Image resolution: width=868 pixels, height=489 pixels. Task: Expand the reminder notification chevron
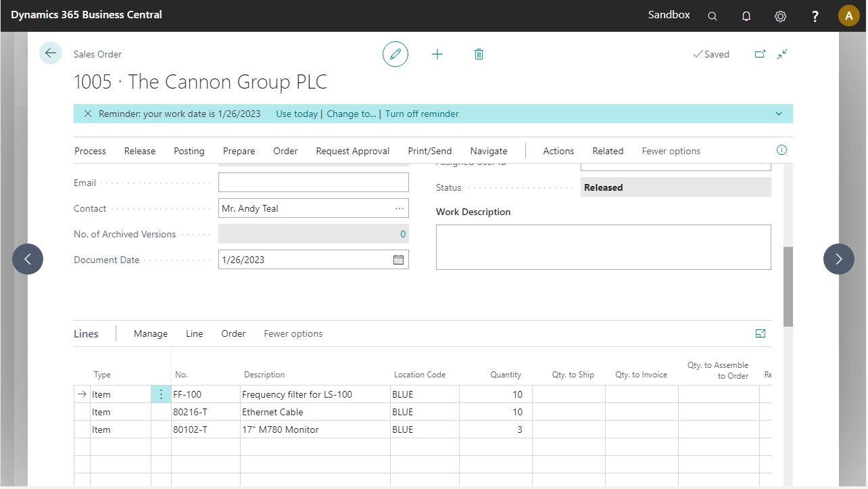pos(779,114)
